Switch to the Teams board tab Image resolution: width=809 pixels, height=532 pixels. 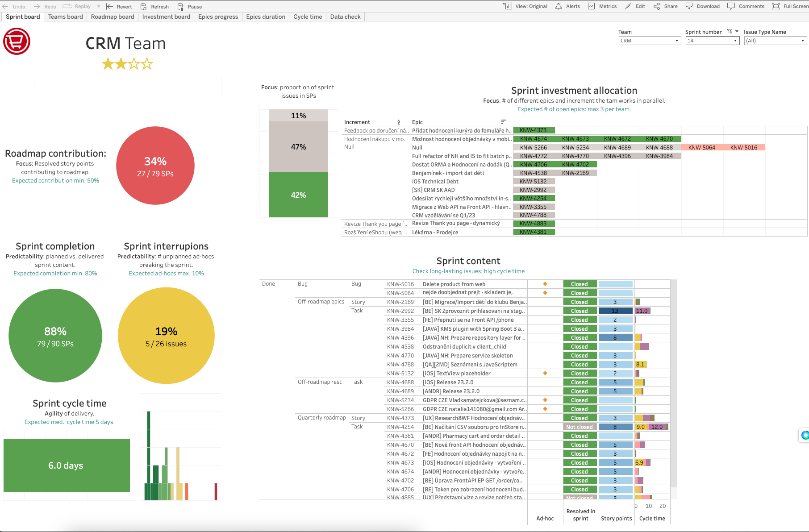[66, 17]
